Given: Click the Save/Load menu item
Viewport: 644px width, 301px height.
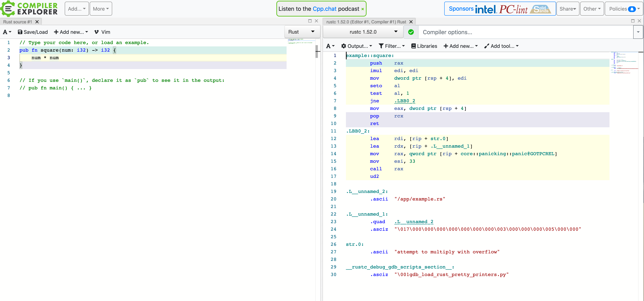Looking at the screenshot, I should 33,32.
